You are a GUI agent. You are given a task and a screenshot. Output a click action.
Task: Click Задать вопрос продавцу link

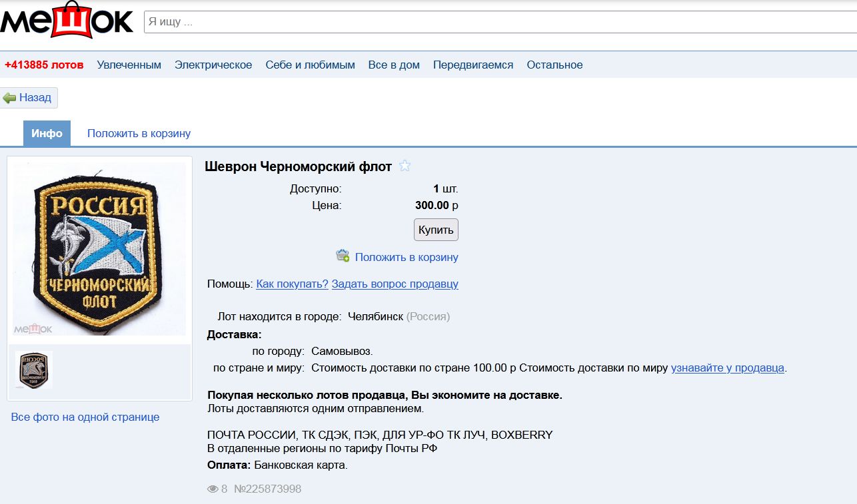tap(395, 284)
